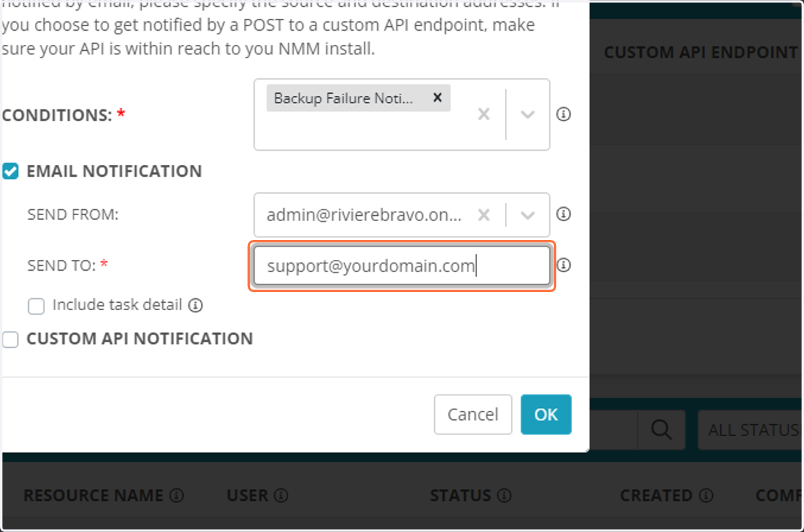804x532 pixels.
Task: Show info for the Send From field
Action: coord(564,214)
